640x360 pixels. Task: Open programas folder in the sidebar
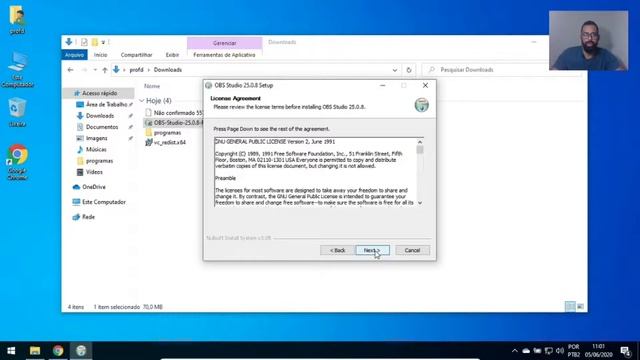(99, 161)
